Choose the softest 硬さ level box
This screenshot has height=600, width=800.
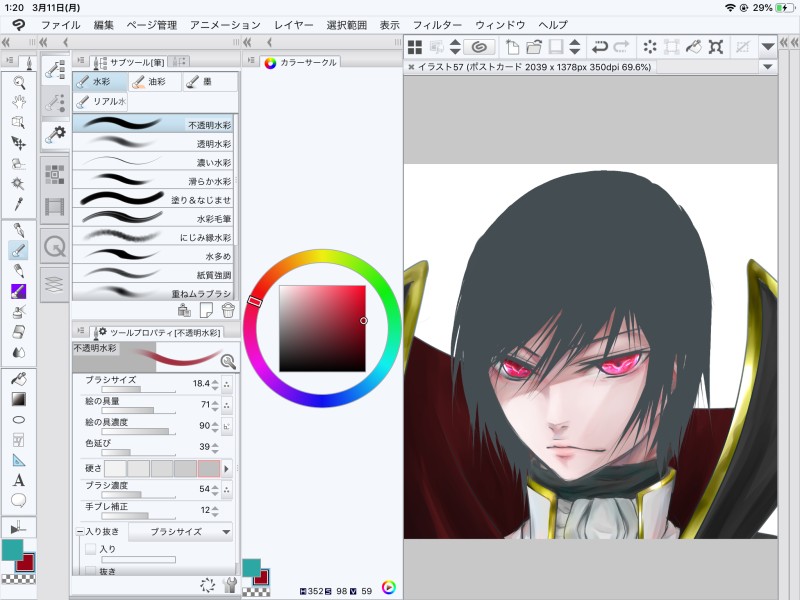(x=115, y=468)
